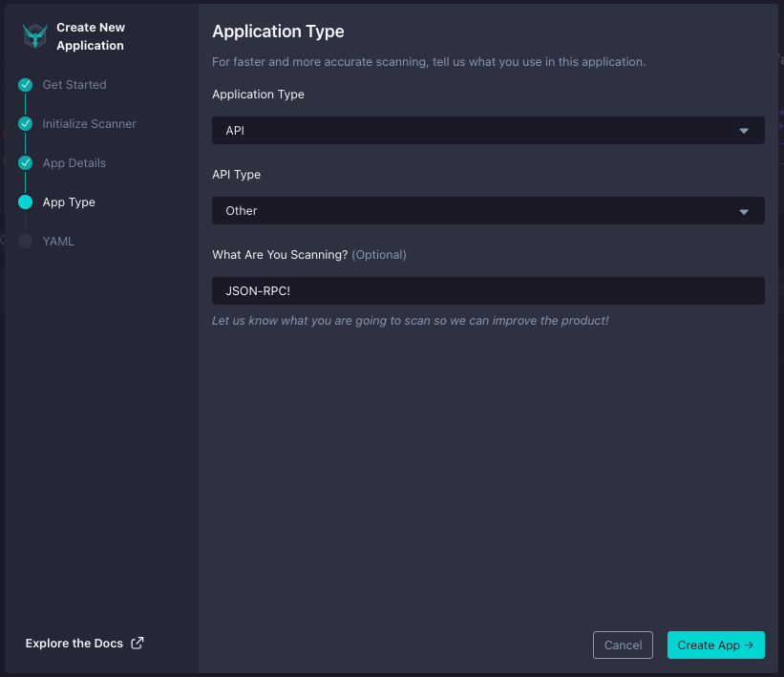
Task: Click the external-link icon beside Explore the Docs
Action: click(x=137, y=643)
